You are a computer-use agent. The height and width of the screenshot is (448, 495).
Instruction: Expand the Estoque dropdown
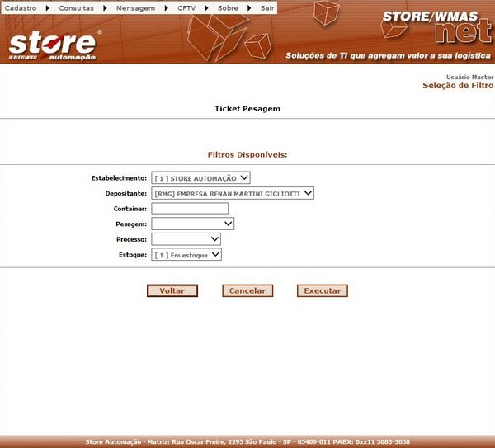click(186, 255)
